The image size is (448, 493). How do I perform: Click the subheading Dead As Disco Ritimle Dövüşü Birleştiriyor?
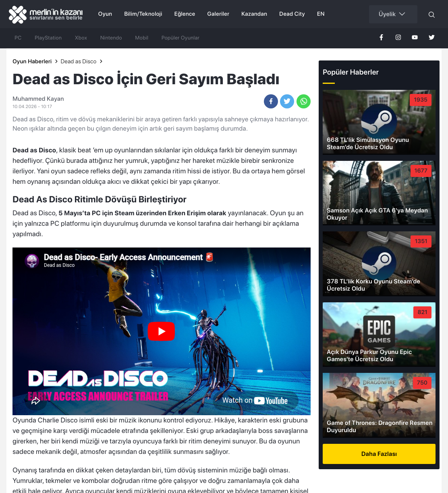pos(100,200)
